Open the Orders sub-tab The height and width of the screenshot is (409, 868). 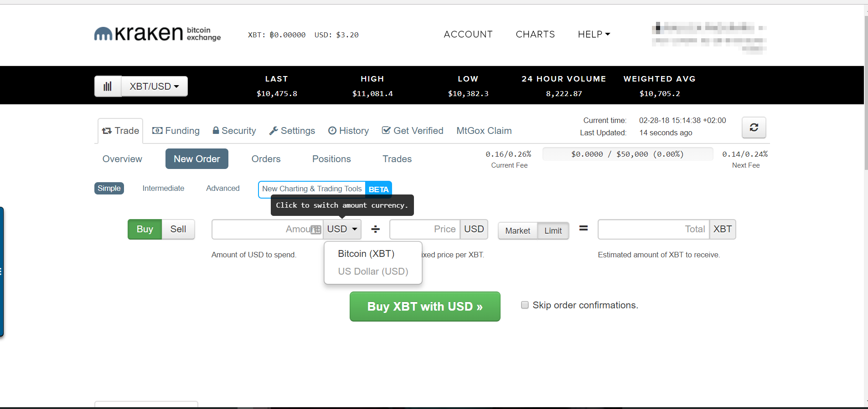pyautogui.click(x=266, y=159)
